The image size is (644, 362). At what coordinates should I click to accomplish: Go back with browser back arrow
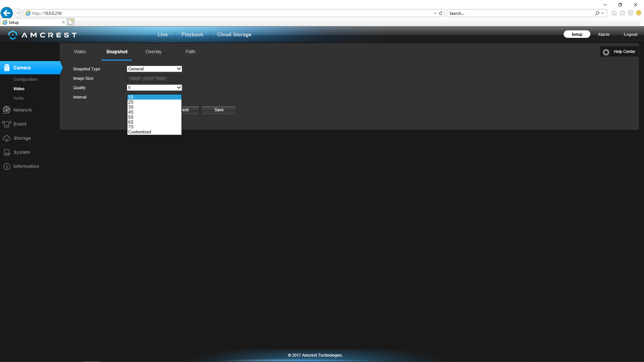pyautogui.click(x=6, y=13)
